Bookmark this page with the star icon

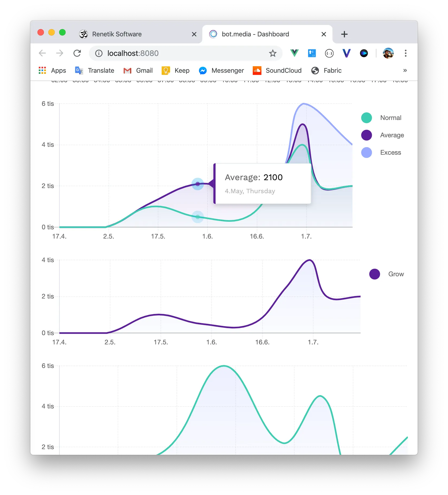coord(273,53)
